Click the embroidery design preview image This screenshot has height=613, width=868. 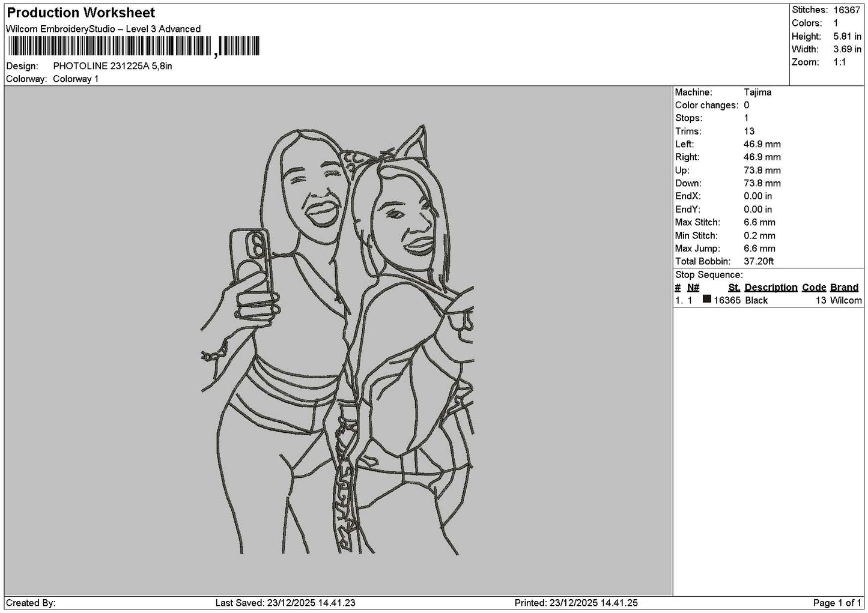coord(338,340)
